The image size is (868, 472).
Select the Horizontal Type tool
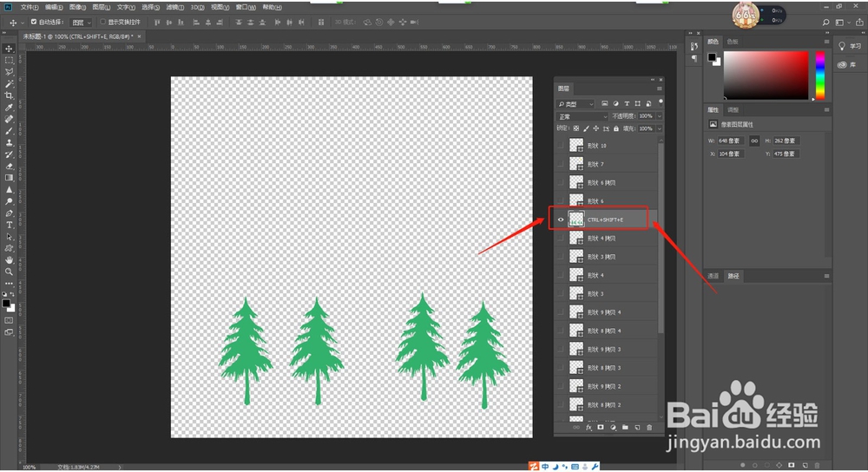tap(10, 225)
